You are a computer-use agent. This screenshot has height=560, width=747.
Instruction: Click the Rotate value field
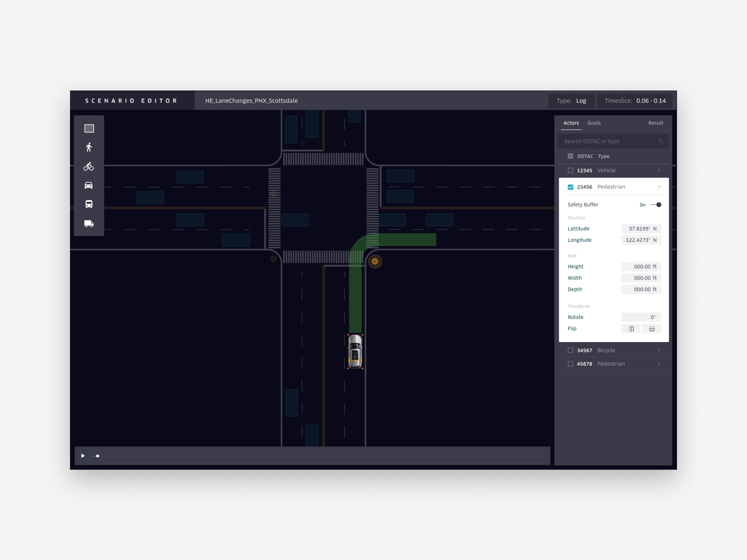pos(641,317)
